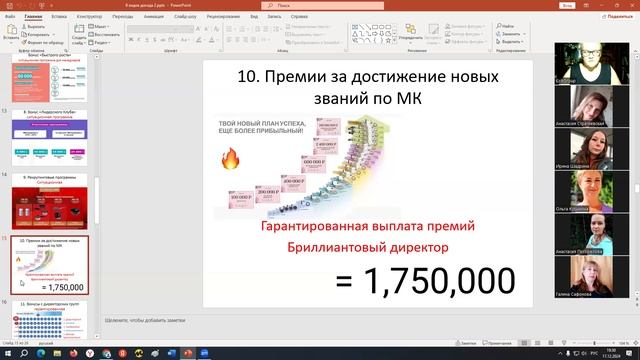Switch to the Design (Конструктор) tab
The image size is (640, 360).
89,16
